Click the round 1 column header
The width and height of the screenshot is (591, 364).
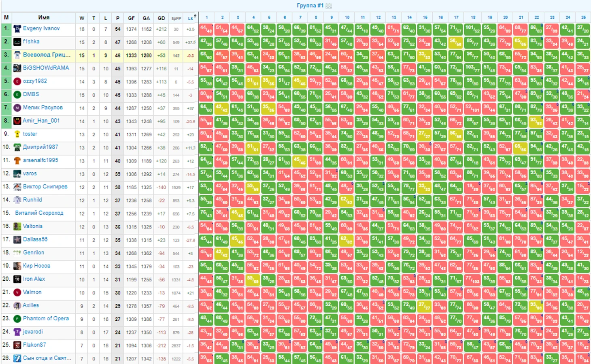206,17
